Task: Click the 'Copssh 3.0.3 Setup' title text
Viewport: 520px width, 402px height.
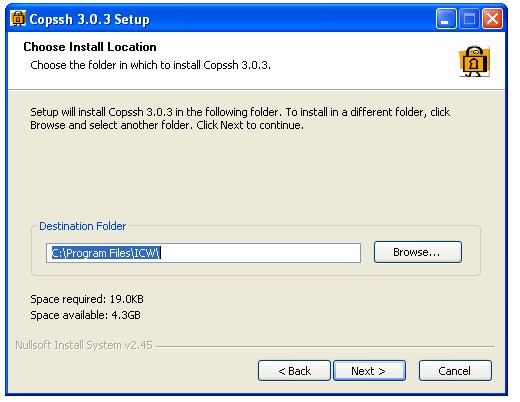Action: pyautogui.click(x=89, y=19)
